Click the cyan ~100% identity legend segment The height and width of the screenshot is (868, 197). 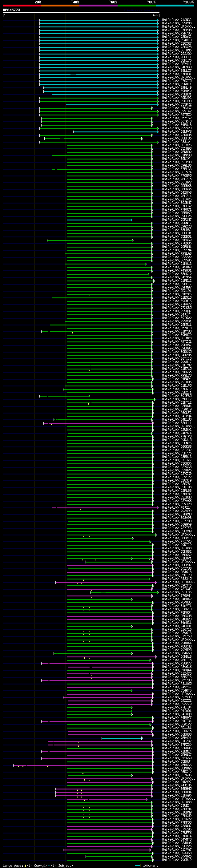[175, 6]
